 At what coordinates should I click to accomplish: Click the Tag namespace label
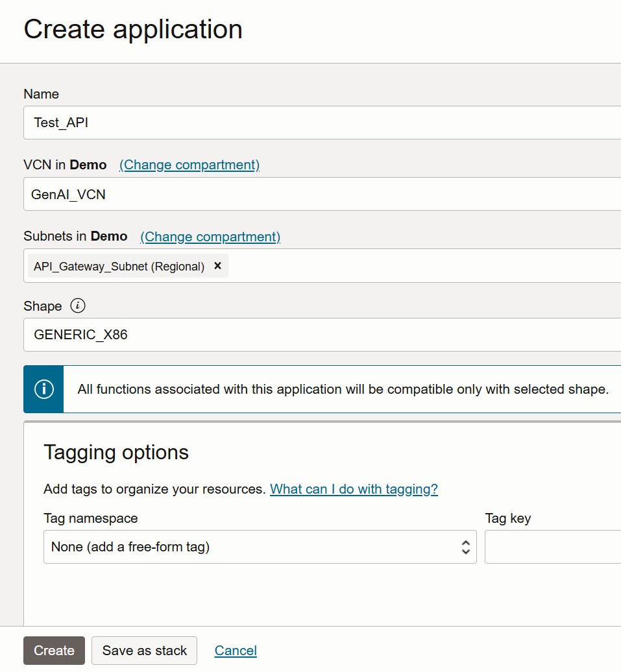coord(90,518)
